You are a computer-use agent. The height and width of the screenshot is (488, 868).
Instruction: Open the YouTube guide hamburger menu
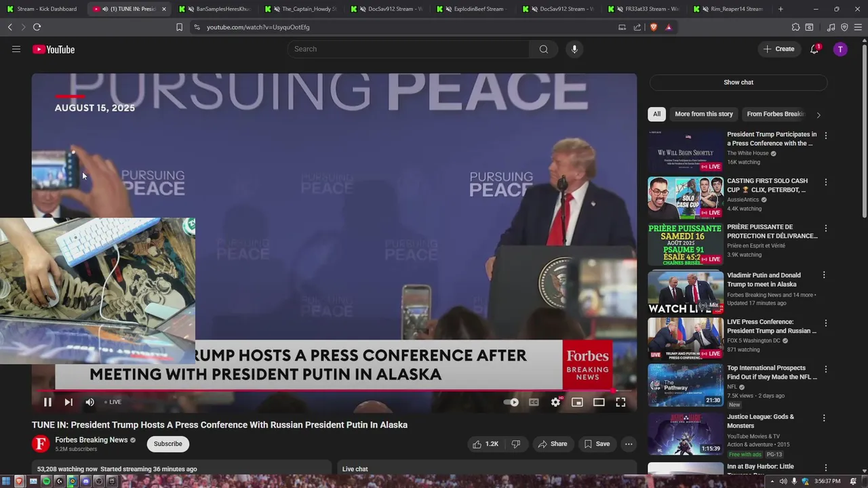16,49
